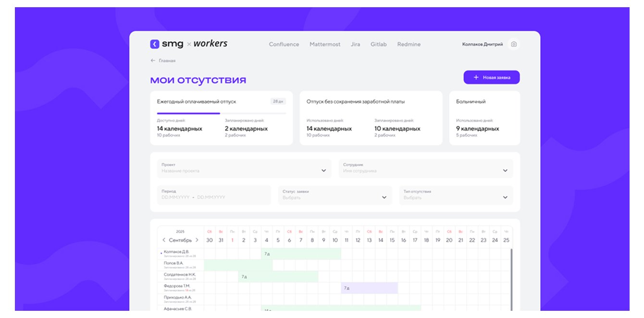644x318 pixels.
Task: Select employee row Афанасьев С.В.
Action: [x=181, y=308]
